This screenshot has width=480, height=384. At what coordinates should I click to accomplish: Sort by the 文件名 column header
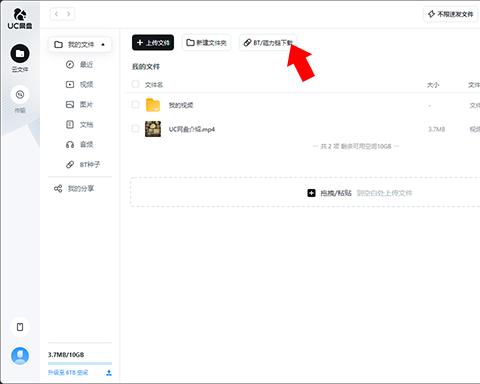pyautogui.click(x=154, y=85)
